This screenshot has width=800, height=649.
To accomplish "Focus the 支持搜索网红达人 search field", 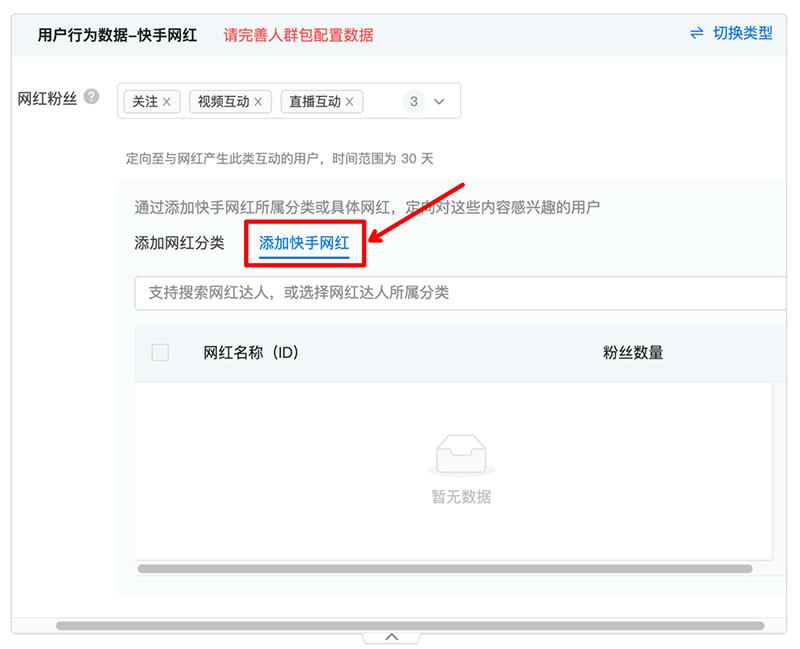I will pos(460,293).
